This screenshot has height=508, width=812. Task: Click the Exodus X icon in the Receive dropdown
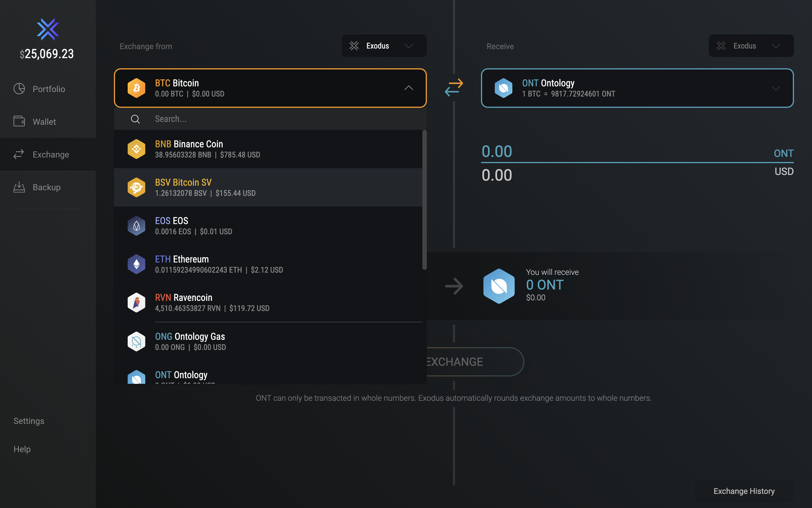click(721, 46)
